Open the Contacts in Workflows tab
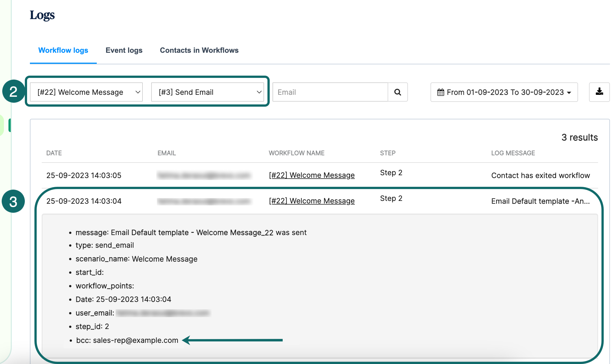 [199, 50]
